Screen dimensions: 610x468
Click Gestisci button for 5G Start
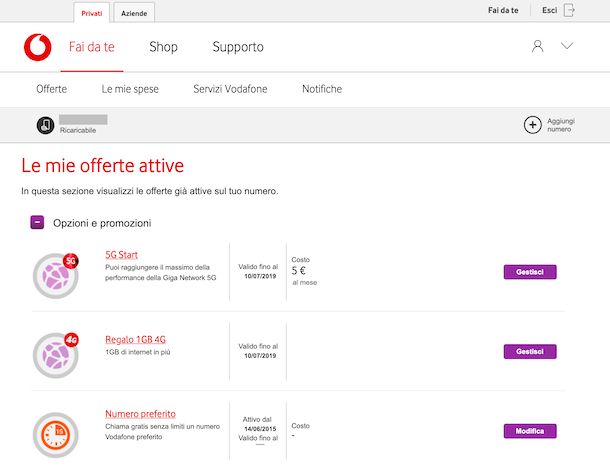point(530,272)
